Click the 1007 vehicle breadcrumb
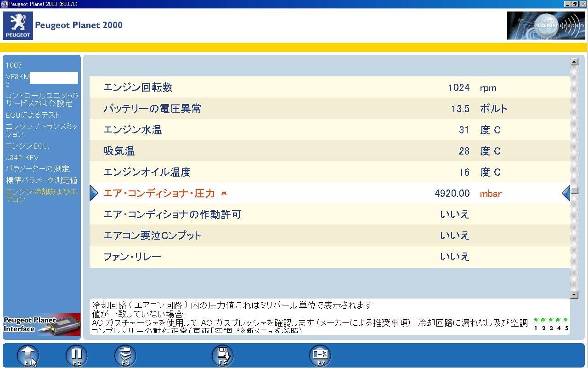This screenshot has height=368, width=588. [14, 65]
